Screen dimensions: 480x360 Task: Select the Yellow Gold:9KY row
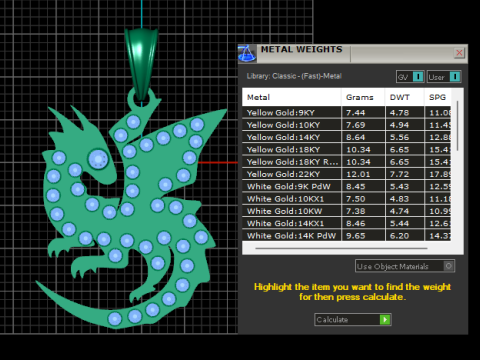coord(347,113)
